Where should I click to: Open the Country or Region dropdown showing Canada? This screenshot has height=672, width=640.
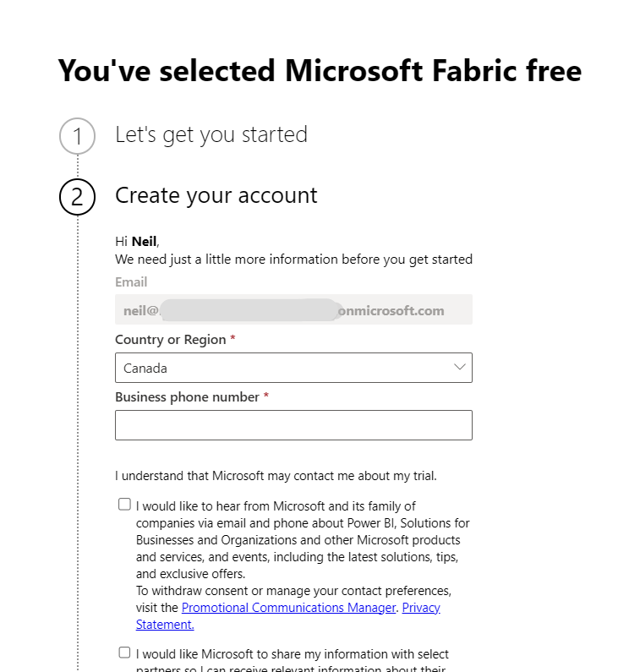[293, 368]
